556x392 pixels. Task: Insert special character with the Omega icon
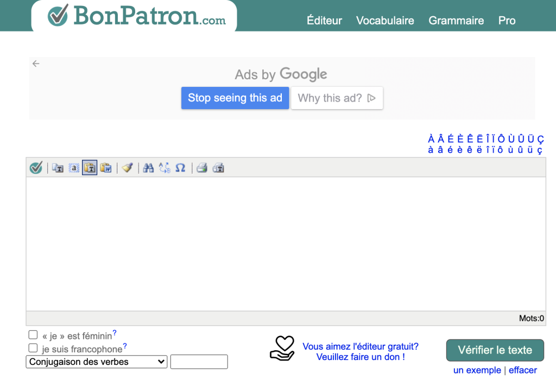click(180, 168)
